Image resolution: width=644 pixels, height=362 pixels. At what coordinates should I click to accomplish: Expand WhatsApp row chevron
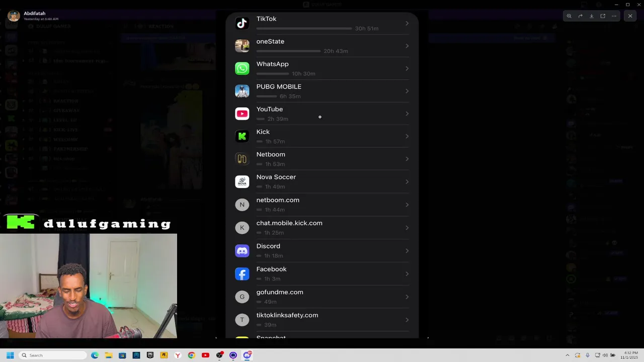coord(407,68)
